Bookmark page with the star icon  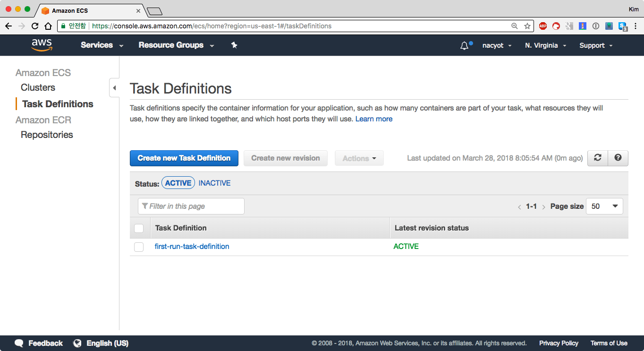(527, 26)
